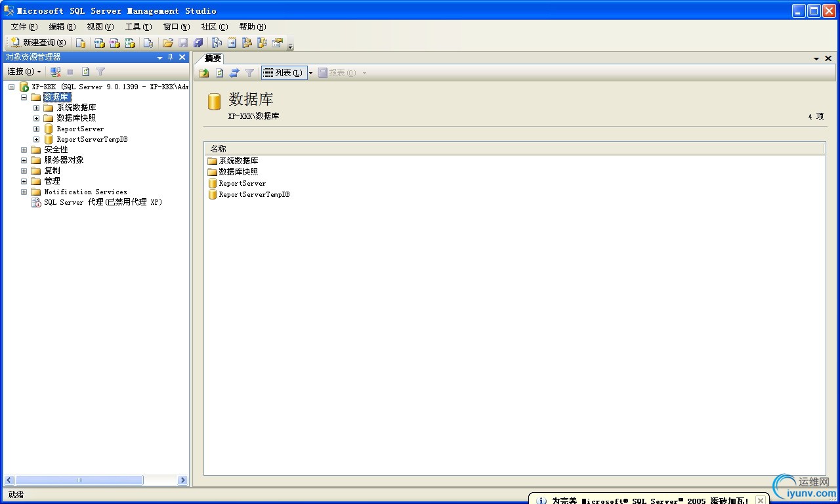Open the 连接 dropdown in Object Explorer
Viewport: 840px width, 504px height.
(24, 72)
